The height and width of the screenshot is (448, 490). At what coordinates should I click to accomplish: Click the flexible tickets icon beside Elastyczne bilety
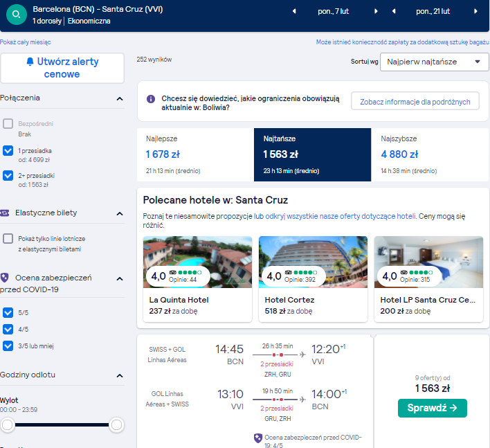point(5,213)
